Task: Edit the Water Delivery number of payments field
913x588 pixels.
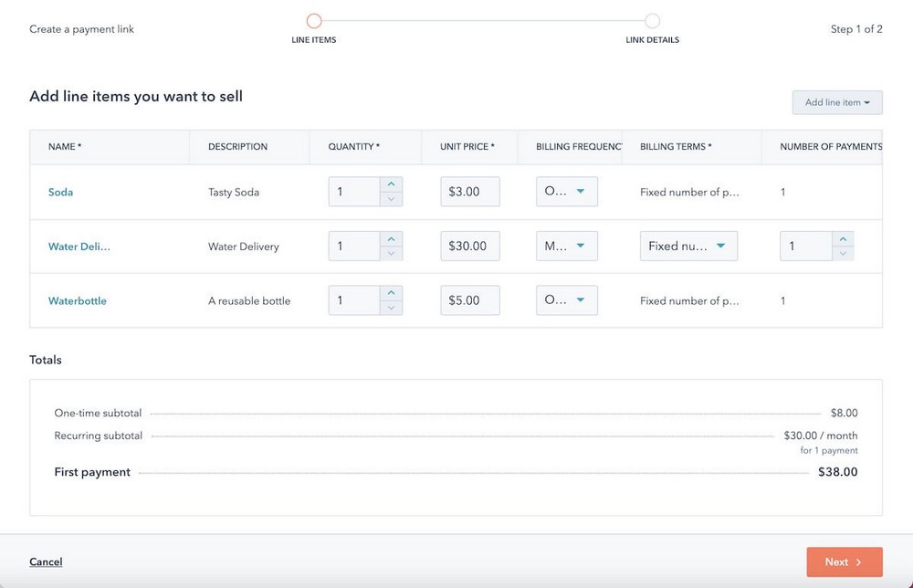Action: pos(806,247)
